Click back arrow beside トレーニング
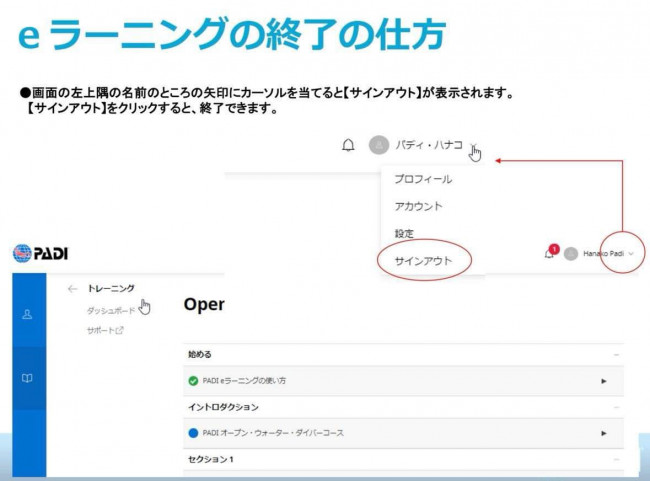 tap(73, 289)
